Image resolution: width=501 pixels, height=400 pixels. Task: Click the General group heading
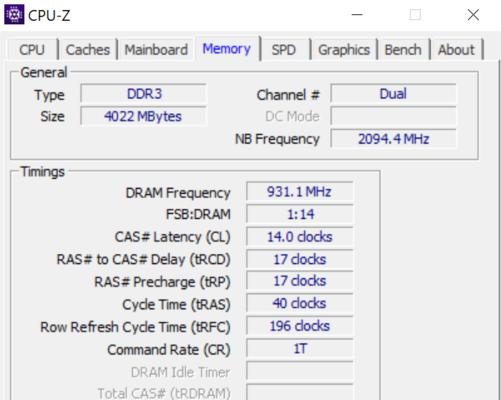click(x=44, y=72)
